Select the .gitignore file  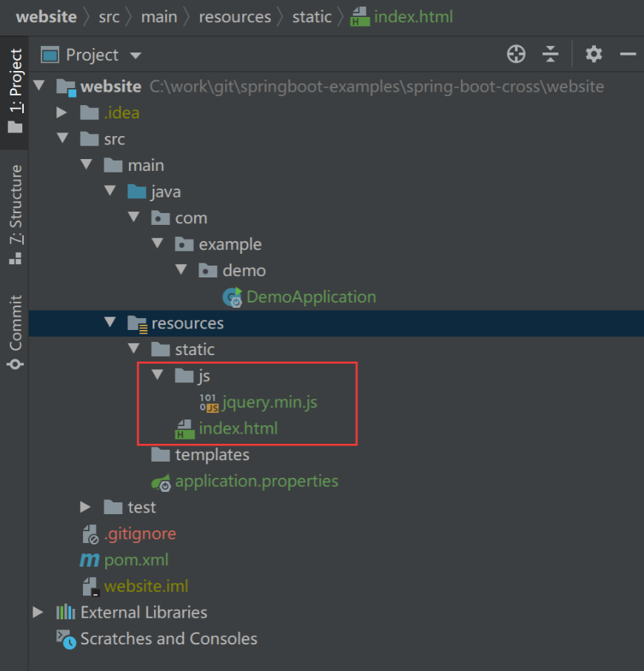click(139, 533)
